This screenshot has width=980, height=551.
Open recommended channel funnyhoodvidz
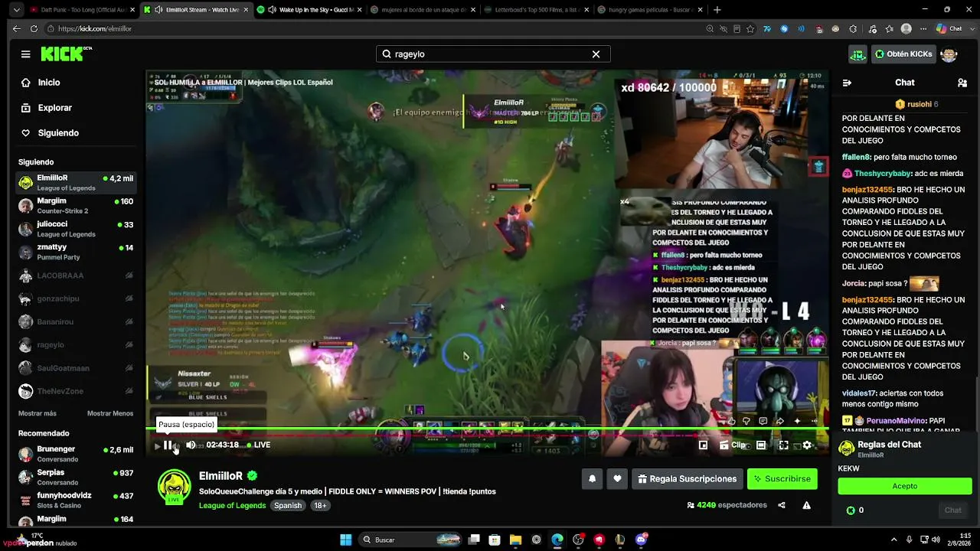pyautogui.click(x=76, y=500)
